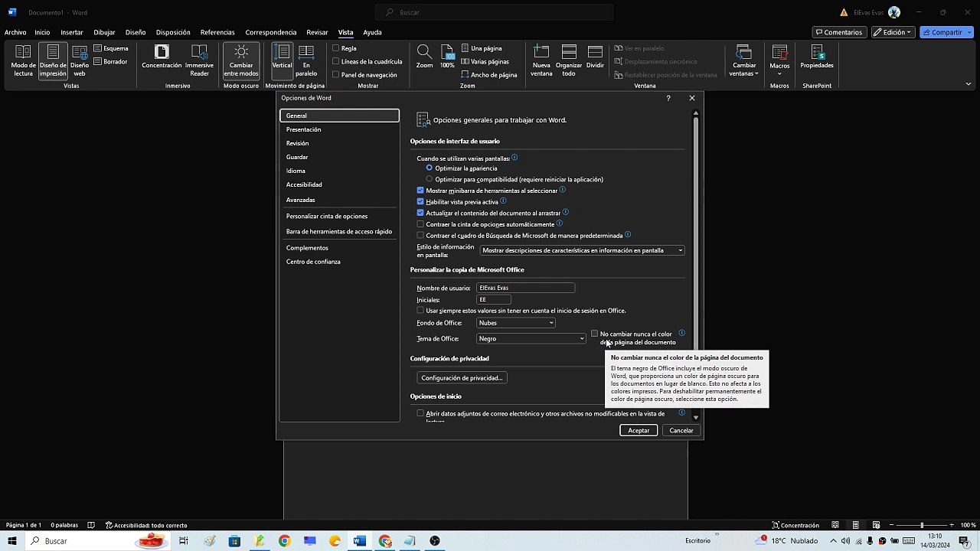
Task: Expand the Fondo de Office dropdown
Action: (516, 323)
